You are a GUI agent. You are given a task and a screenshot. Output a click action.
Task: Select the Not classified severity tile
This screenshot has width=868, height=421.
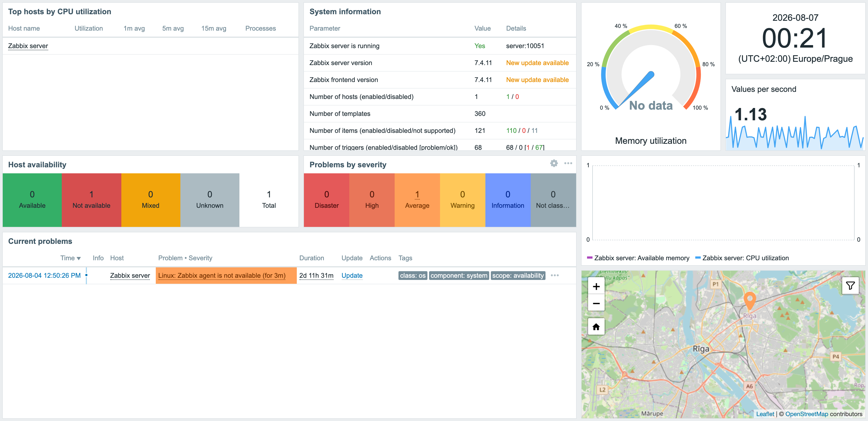pos(553,200)
